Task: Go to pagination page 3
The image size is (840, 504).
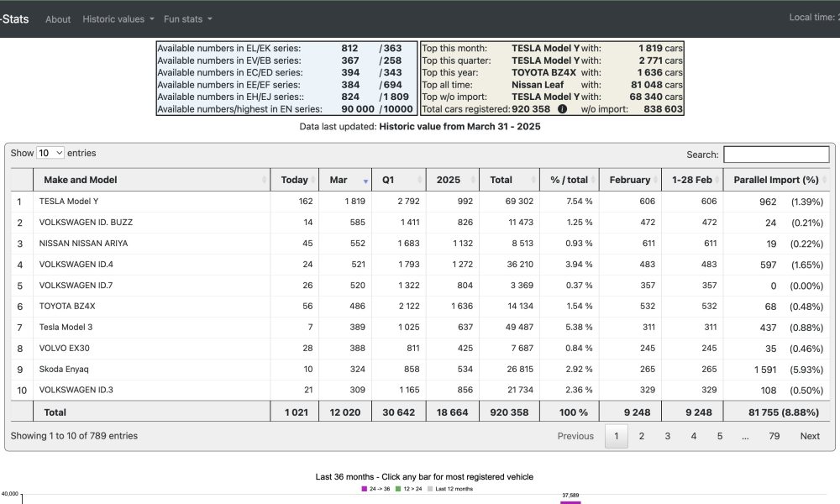Action: pos(668,436)
